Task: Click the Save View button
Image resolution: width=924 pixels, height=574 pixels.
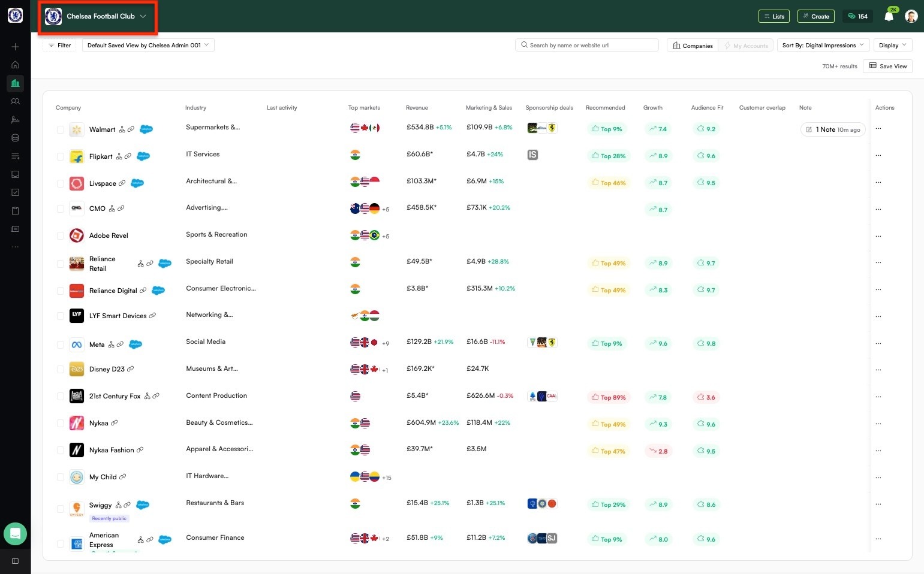Action: click(888, 66)
